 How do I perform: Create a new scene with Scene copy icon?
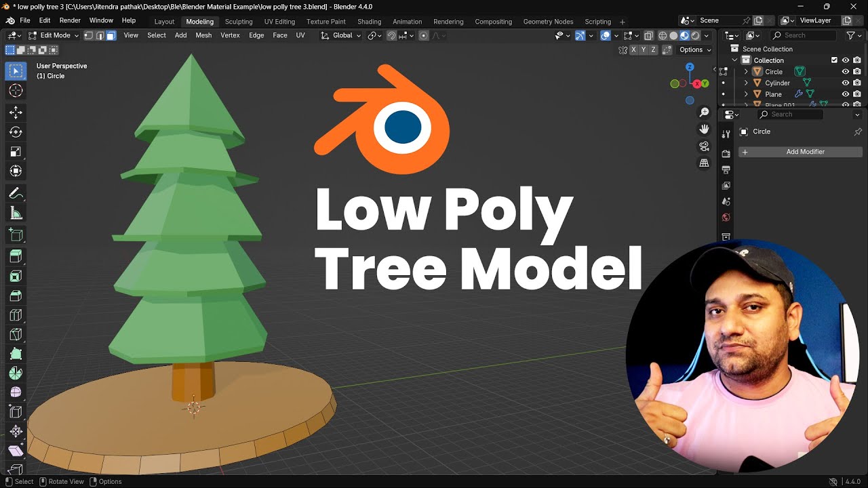click(x=758, y=20)
